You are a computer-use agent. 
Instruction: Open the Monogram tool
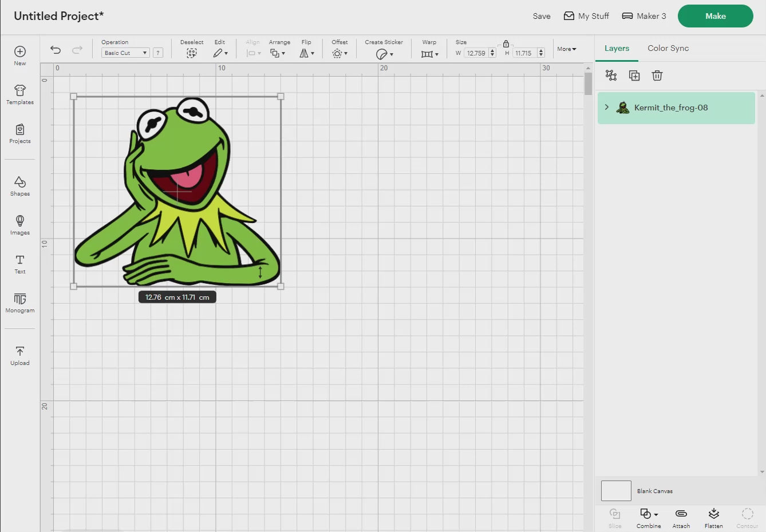20,303
